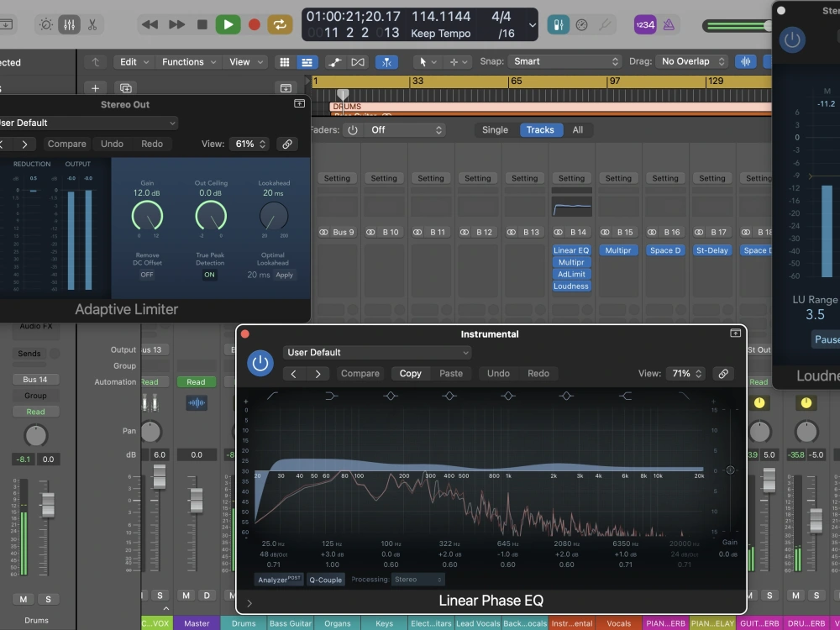Screen dimensions: 840x630
Task: Toggle the metronome click icon
Action: click(x=669, y=24)
